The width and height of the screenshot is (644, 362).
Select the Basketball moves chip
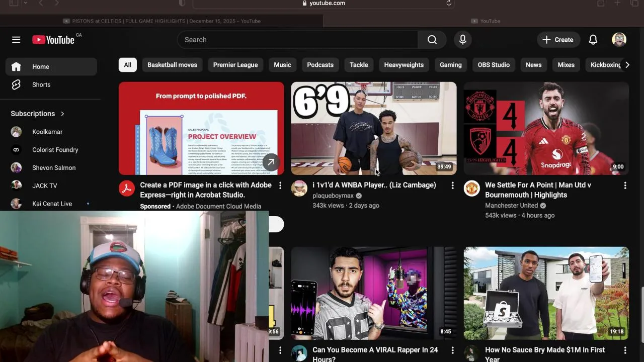tap(172, 65)
